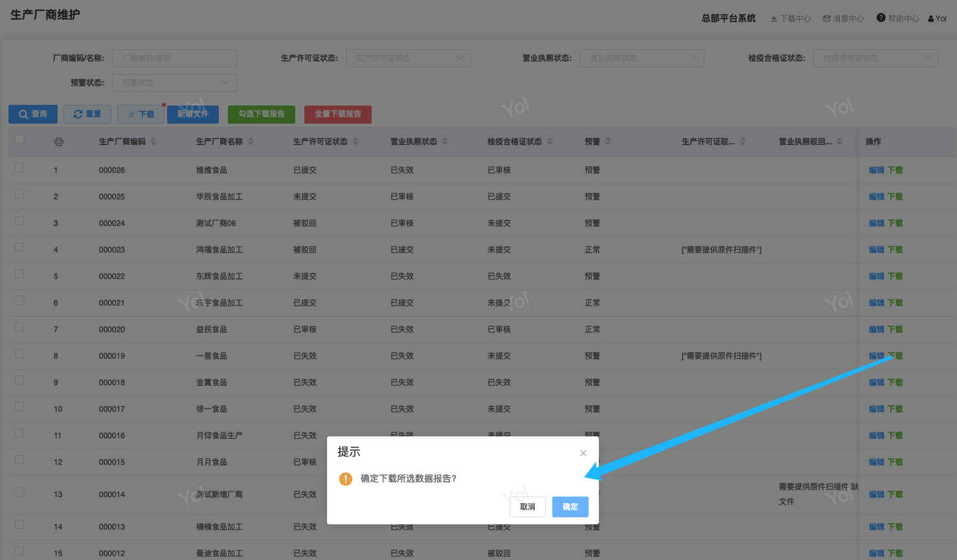957x560 pixels.
Task: Click the 下载 toolbar button
Action: (x=141, y=114)
